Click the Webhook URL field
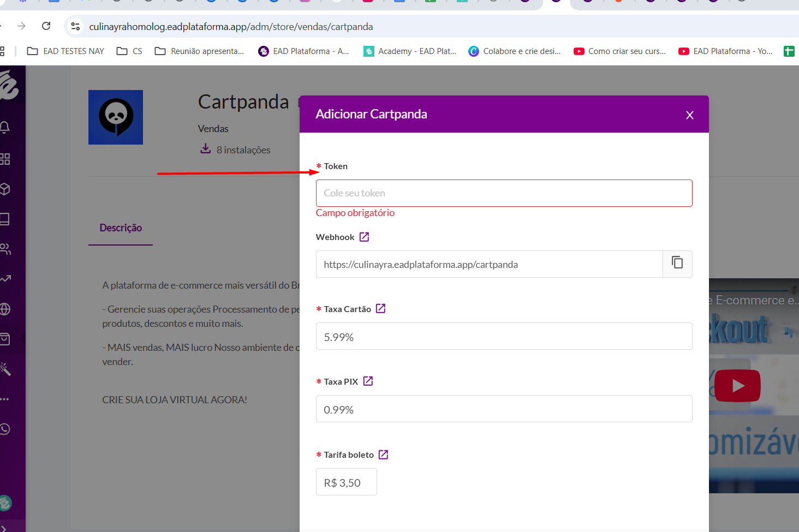Image resolution: width=799 pixels, height=532 pixels. tap(490, 264)
